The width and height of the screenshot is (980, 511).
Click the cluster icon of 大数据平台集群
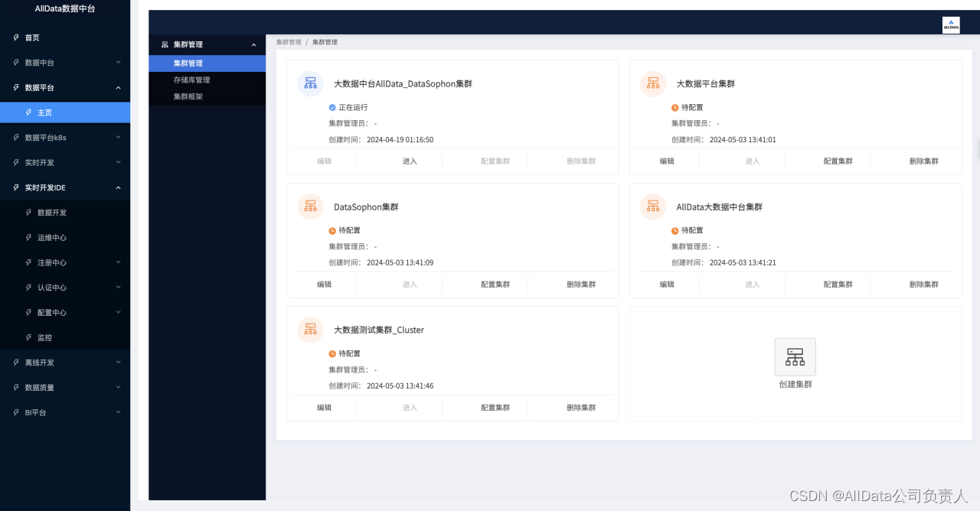[653, 83]
